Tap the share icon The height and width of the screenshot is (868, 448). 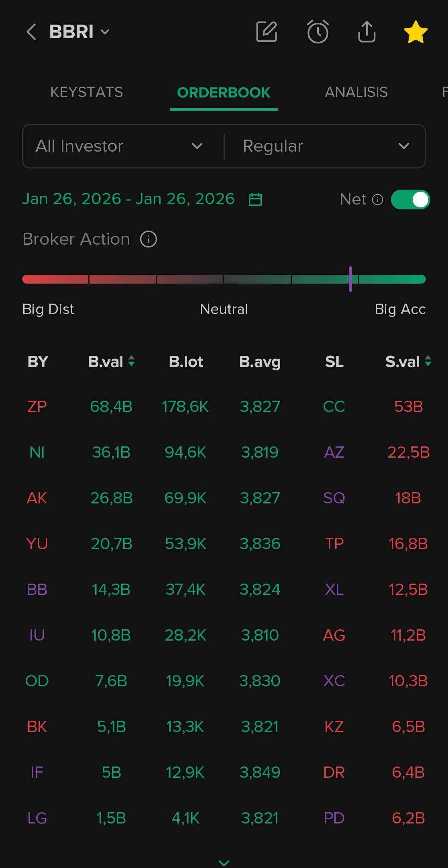367,32
